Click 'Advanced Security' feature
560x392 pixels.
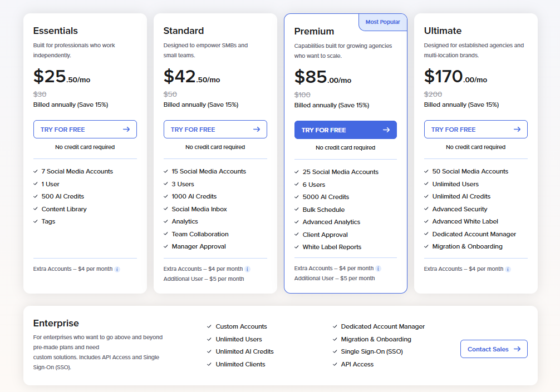click(x=460, y=210)
